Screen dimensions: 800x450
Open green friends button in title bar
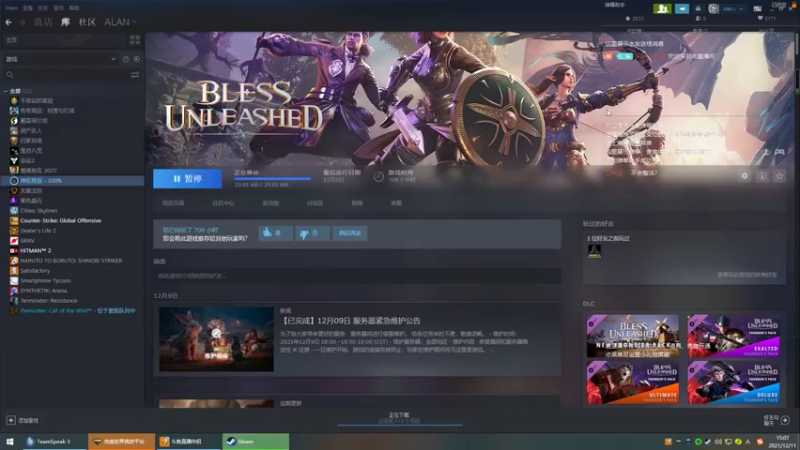click(662, 9)
